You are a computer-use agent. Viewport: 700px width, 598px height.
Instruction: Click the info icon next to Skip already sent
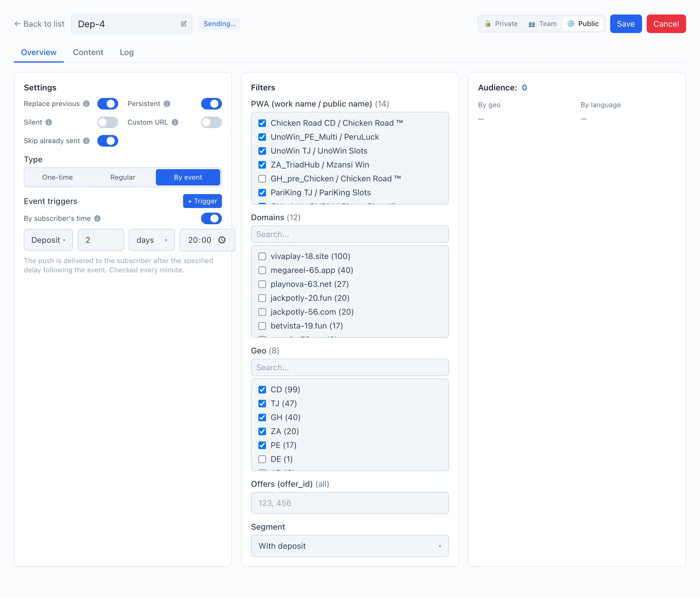[x=87, y=141]
